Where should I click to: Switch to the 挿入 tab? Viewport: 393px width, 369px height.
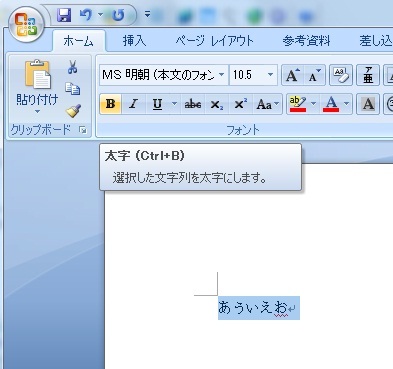click(x=134, y=41)
